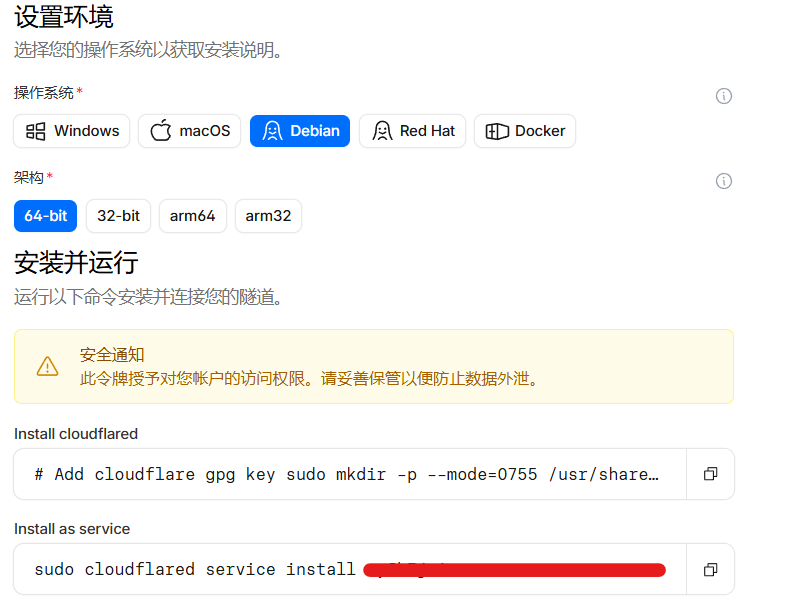The image size is (795, 599).
Task: Click the gpg key command text field
Action: click(x=350, y=474)
